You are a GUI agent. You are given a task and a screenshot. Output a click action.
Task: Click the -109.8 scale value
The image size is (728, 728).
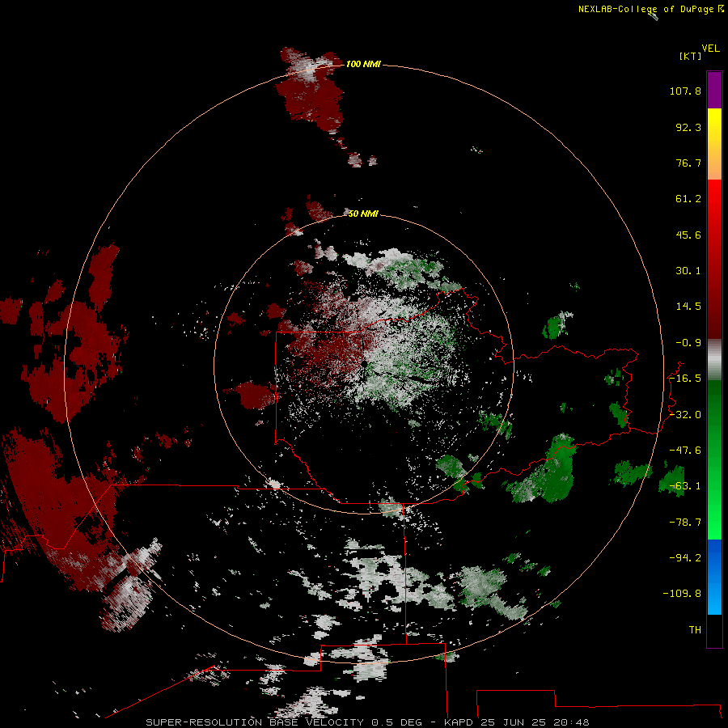[x=683, y=594]
